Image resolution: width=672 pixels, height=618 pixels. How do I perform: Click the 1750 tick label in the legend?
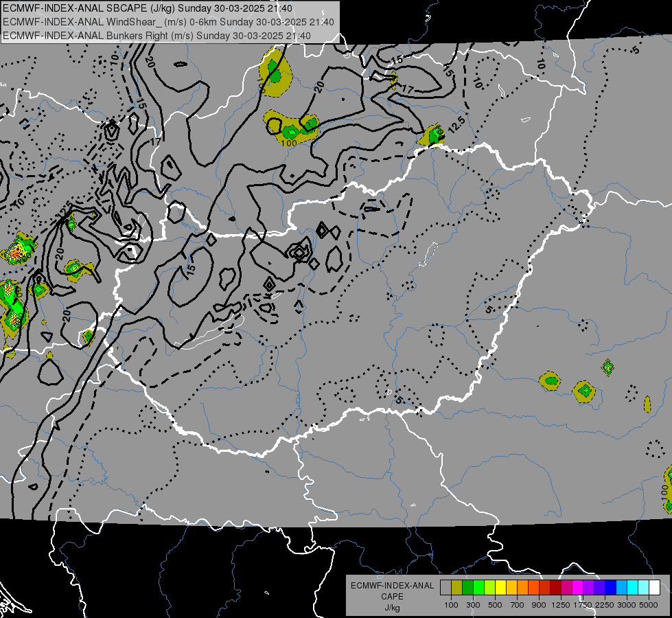[583, 605]
